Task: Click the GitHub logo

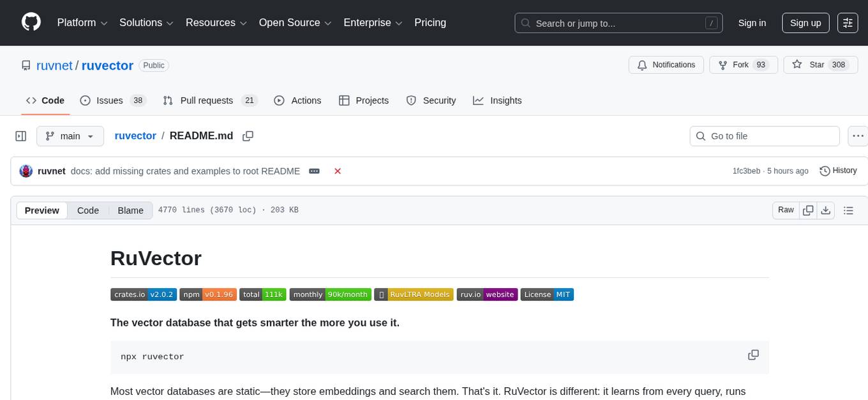Action: point(31,22)
